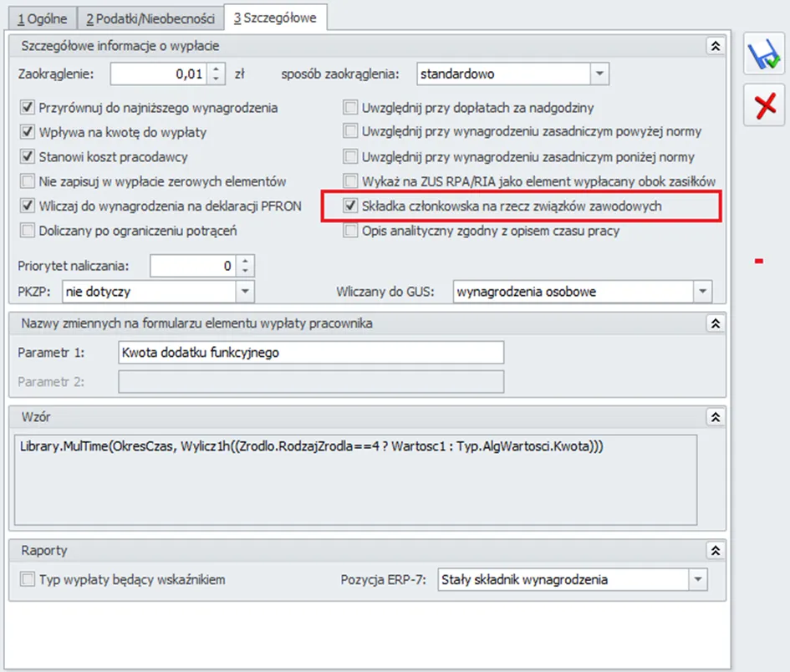Click the Parametr 1 text field
The height and width of the screenshot is (672, 790).
tap(311, 353)
